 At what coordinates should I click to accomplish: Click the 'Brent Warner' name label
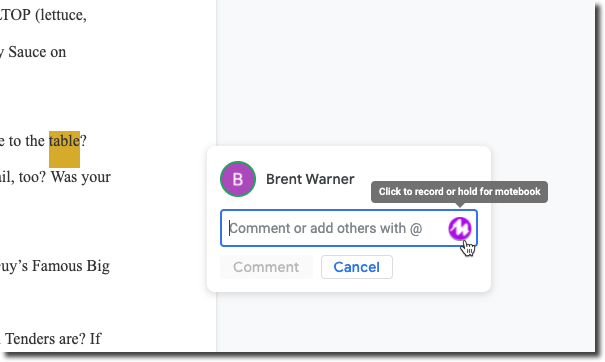[310, 179]
